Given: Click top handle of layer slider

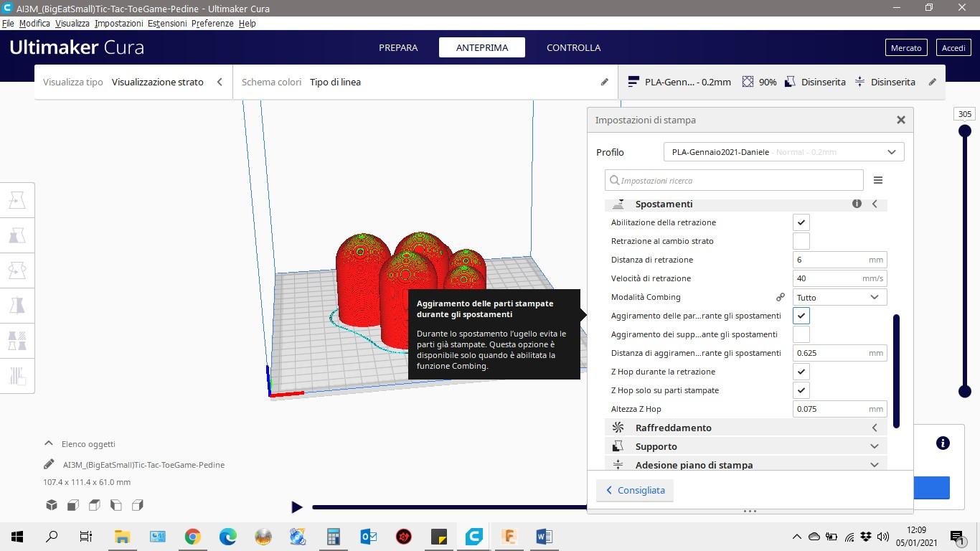Looking at the screenshot, I should (965, 131).
